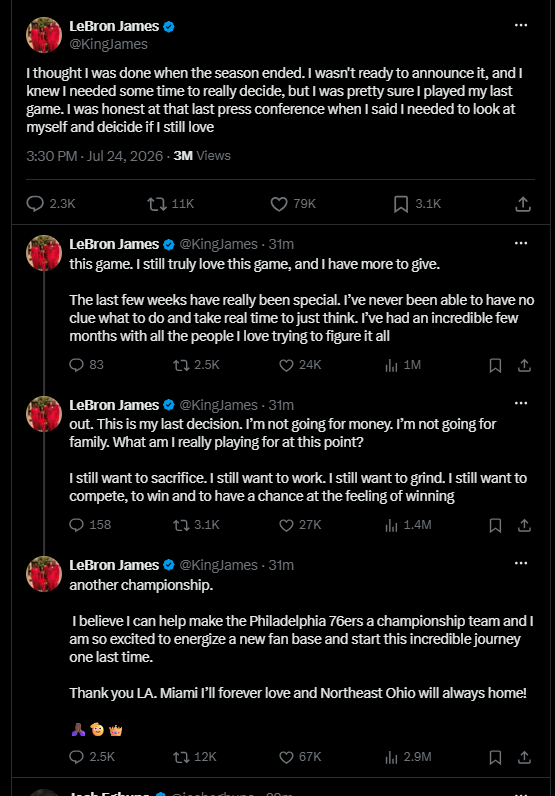Open the LeBron James name on the 76ers reply
Image resolution: width=555 pixels, height=796 pixels.
[x=114, y=565]
